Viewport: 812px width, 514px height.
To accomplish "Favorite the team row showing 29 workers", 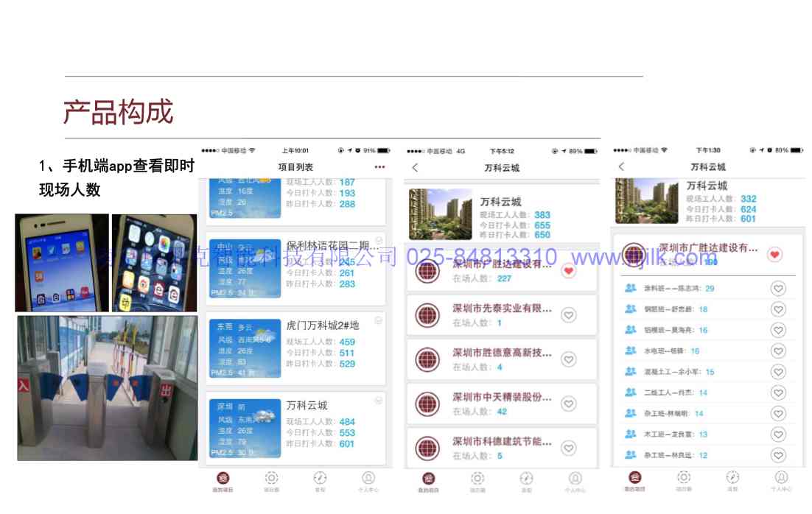I will pyautogui.click(x=778, y=289).
